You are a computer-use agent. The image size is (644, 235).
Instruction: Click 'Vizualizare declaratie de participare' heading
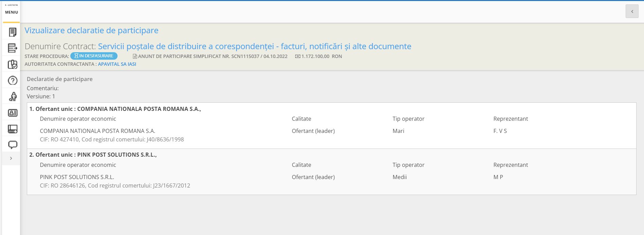(x=91, y=30)
